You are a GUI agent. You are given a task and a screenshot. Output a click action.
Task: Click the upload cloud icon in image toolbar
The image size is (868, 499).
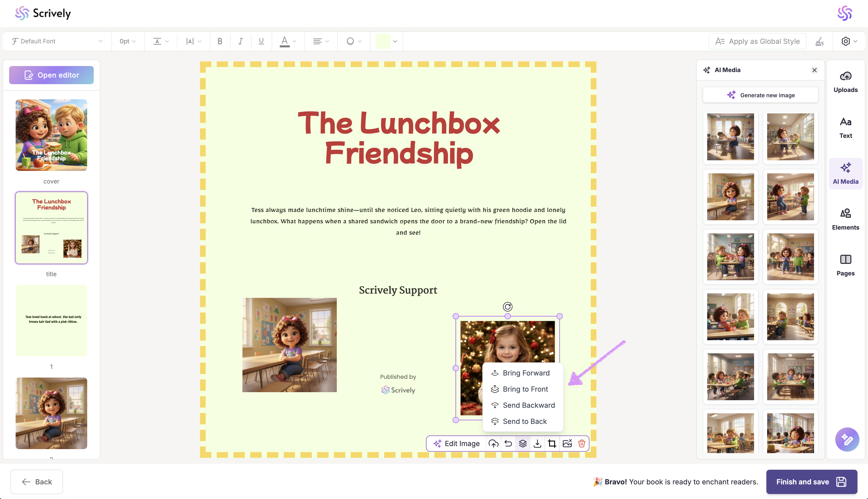pos(493,444)
